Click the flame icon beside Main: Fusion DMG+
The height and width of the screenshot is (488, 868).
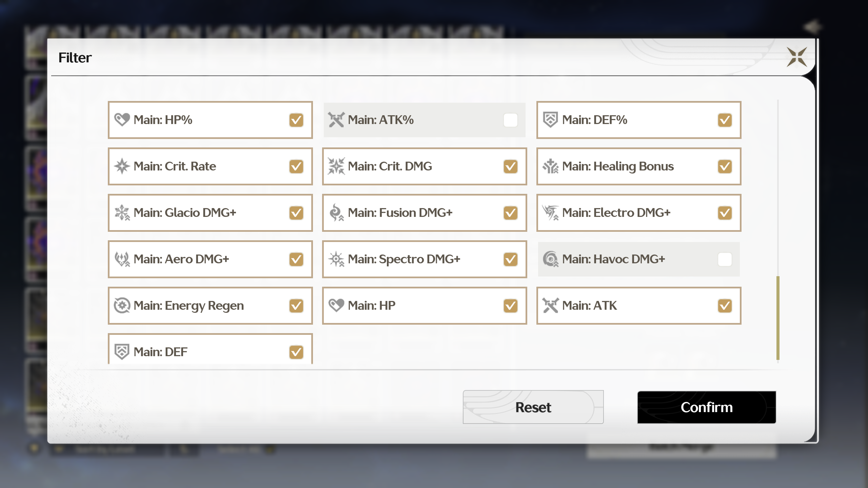[336, 212]
